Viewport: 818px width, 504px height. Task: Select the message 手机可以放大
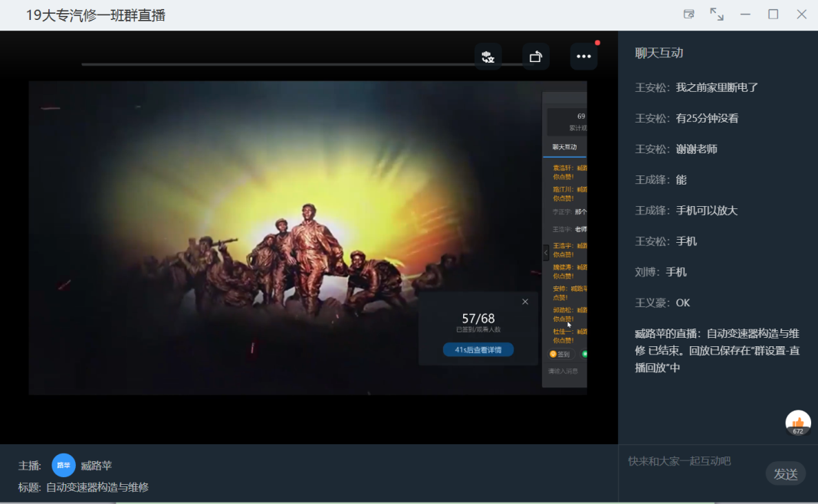point(707,211)
